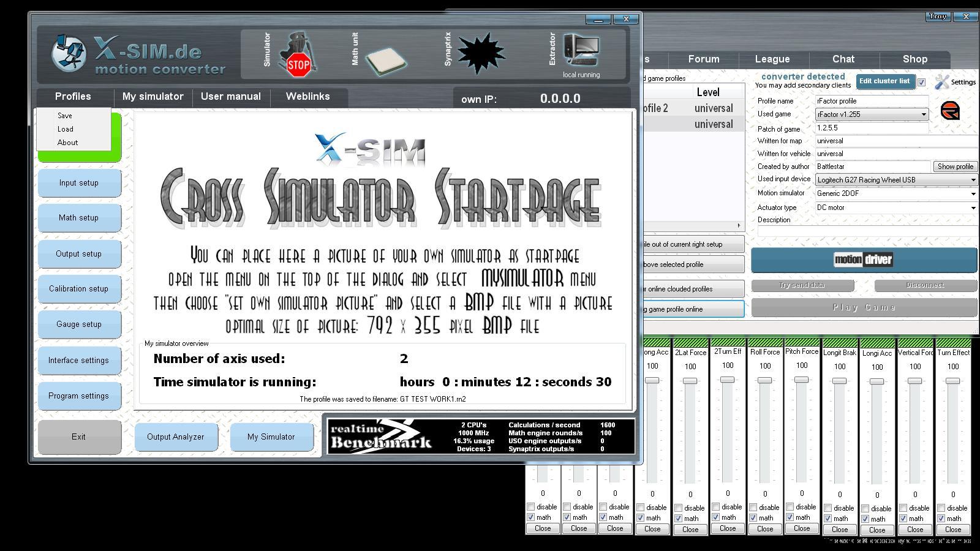Switch to the Chat tab
Viewport: 980px width, 551px height.
(x=843, y=59)
